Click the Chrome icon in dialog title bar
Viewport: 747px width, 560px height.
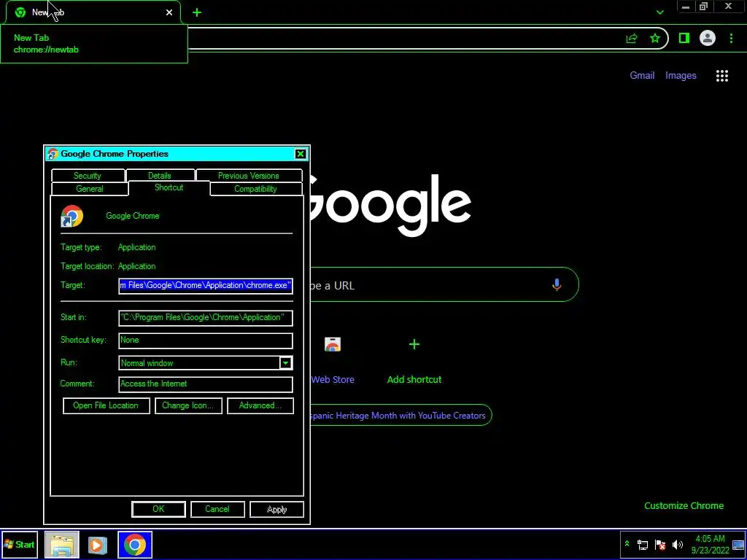[53, 154]
